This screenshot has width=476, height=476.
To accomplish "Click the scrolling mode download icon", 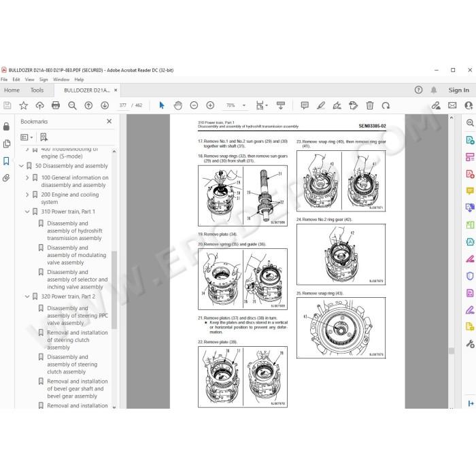I will [281, 105].
